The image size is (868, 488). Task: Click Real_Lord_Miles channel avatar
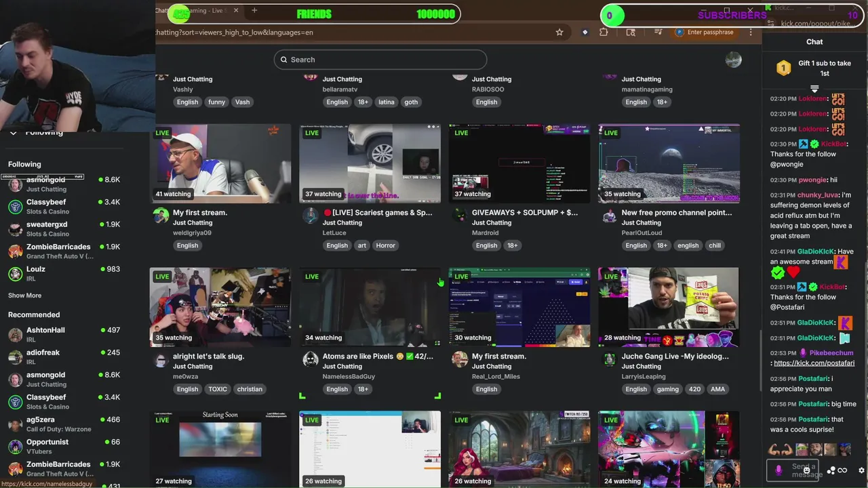tap(460, 359)
